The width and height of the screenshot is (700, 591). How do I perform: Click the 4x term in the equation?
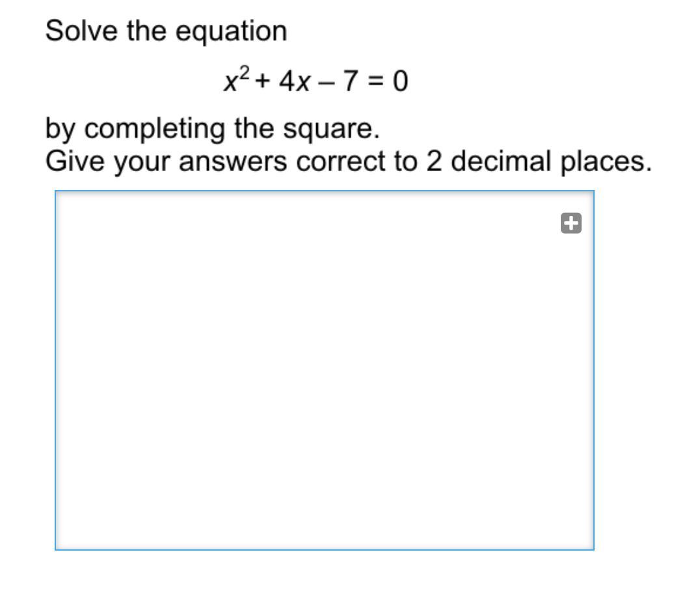tap(294, 81)
